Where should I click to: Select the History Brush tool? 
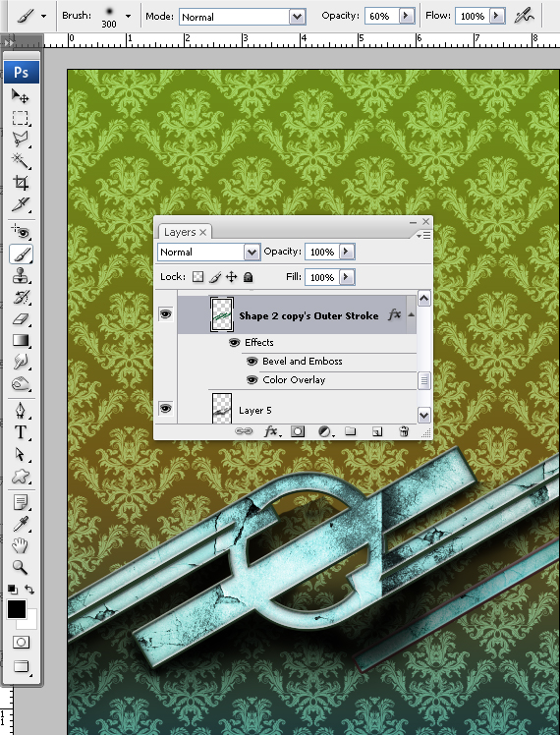point(21,297)
